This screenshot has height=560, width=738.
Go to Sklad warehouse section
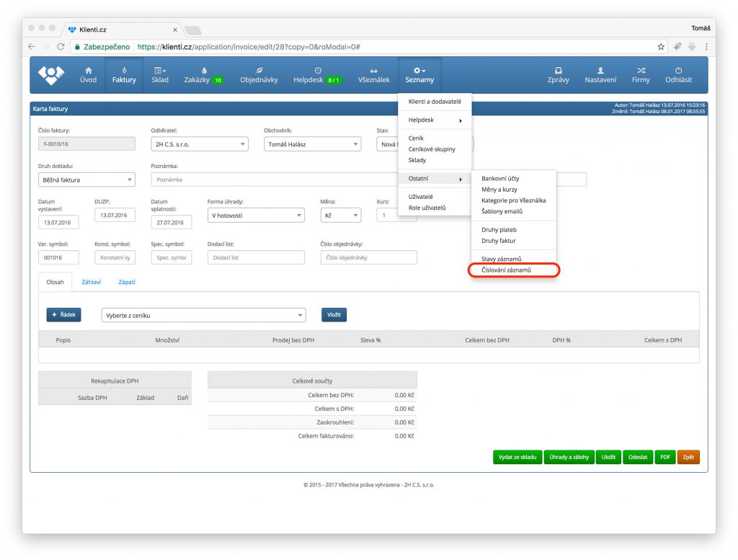[x=160, y=75]
